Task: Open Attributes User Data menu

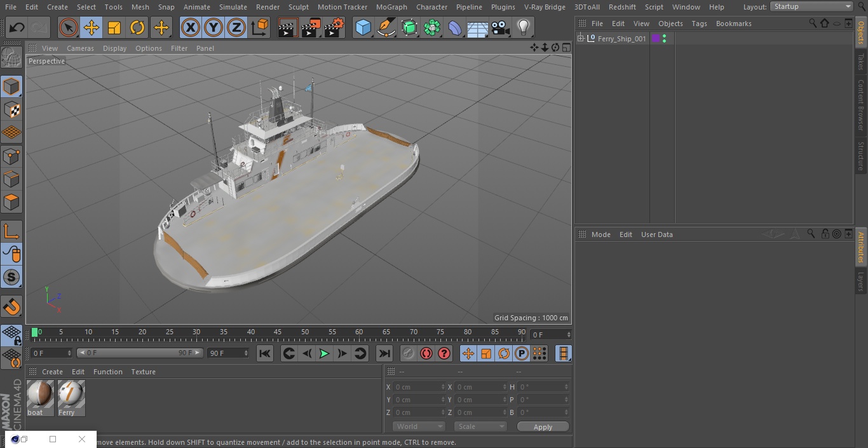Action: click(656, 234)
